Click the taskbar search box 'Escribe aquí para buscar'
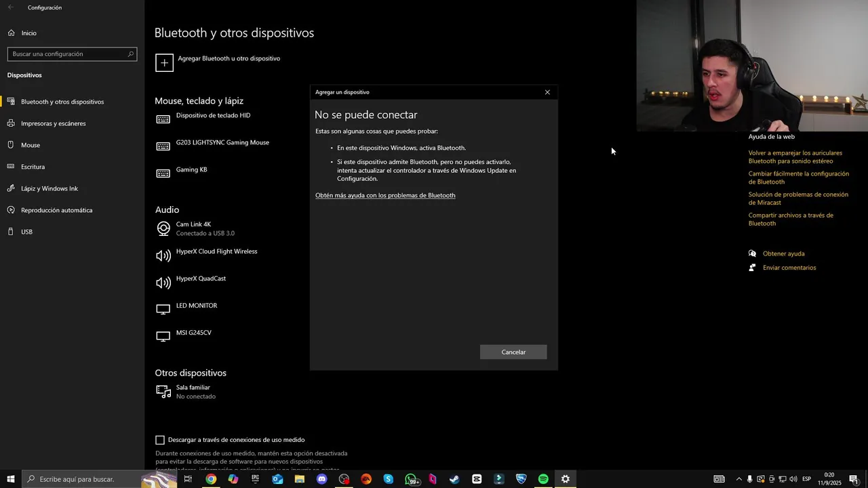 [99, 479]
